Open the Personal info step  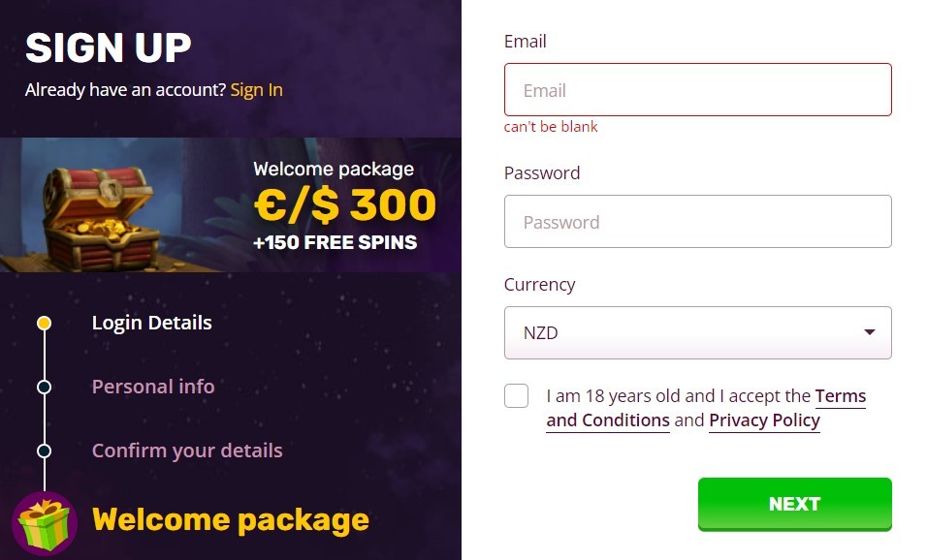tap(153, 387)
